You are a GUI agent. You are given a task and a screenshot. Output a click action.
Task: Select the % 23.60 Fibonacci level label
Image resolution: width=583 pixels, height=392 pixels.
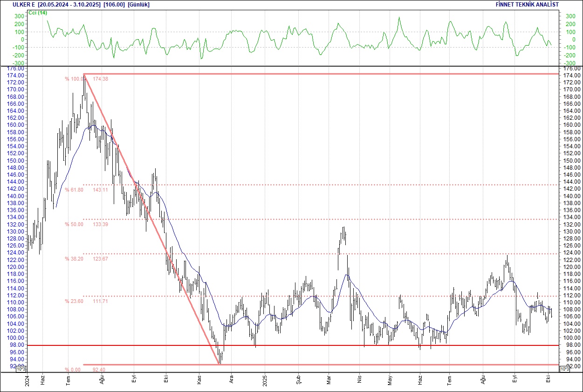(74, 302)
